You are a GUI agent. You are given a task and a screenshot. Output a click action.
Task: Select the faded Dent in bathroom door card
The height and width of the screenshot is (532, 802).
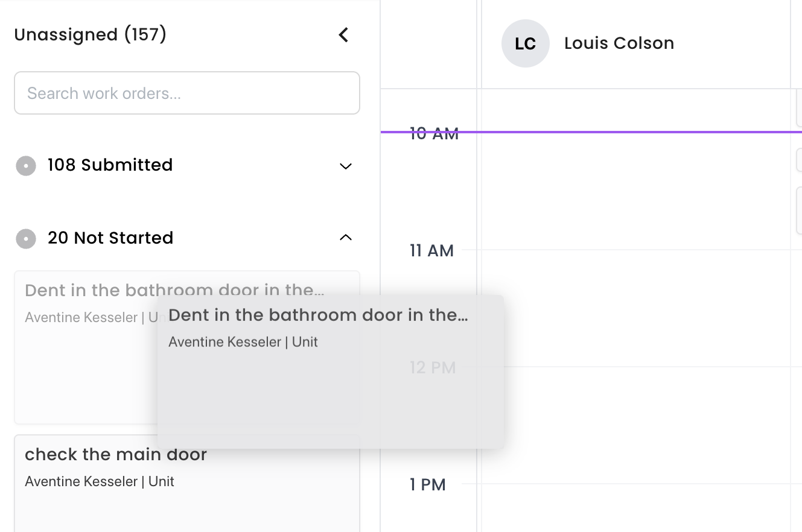pyautogui.click(x=85, y=347)
